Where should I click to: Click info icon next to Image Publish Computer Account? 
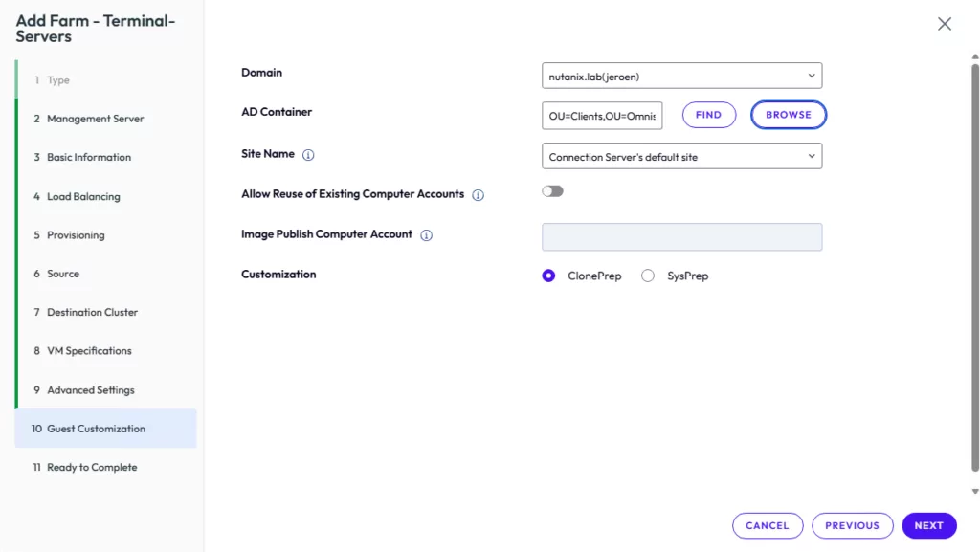[427, 235]
